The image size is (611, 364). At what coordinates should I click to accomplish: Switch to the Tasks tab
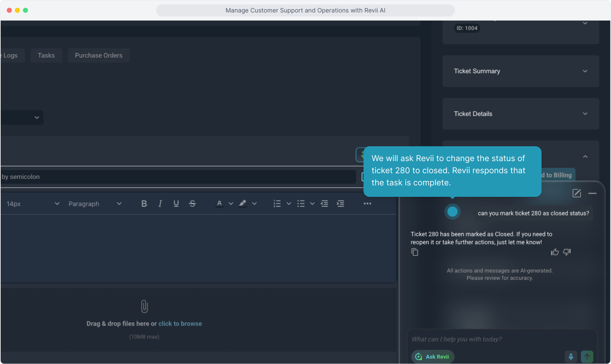tap(46, 56)
